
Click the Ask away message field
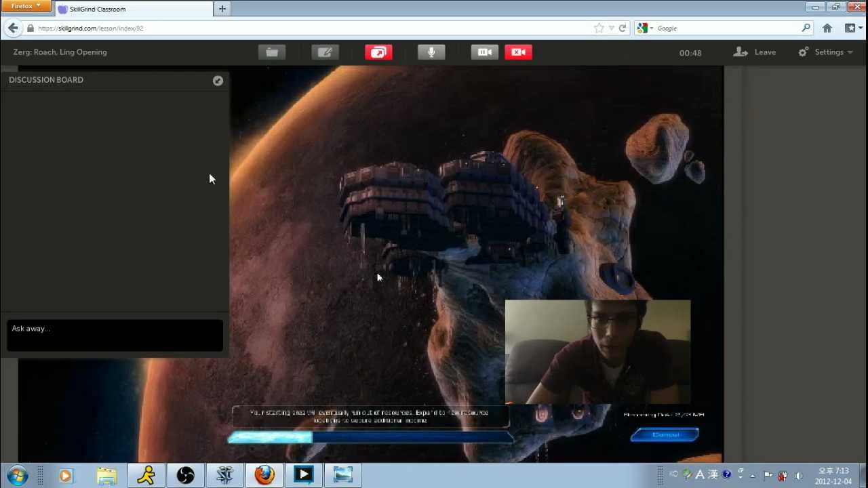[115, 335]
